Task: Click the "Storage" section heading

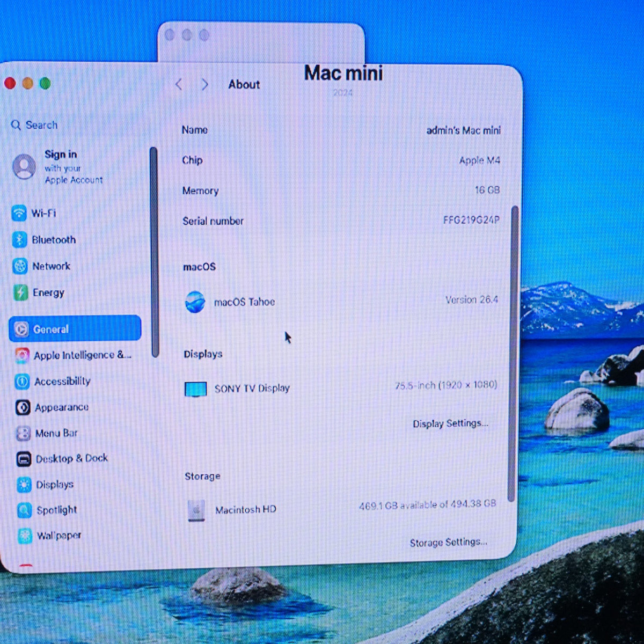Action: click(x=202, y=477)
